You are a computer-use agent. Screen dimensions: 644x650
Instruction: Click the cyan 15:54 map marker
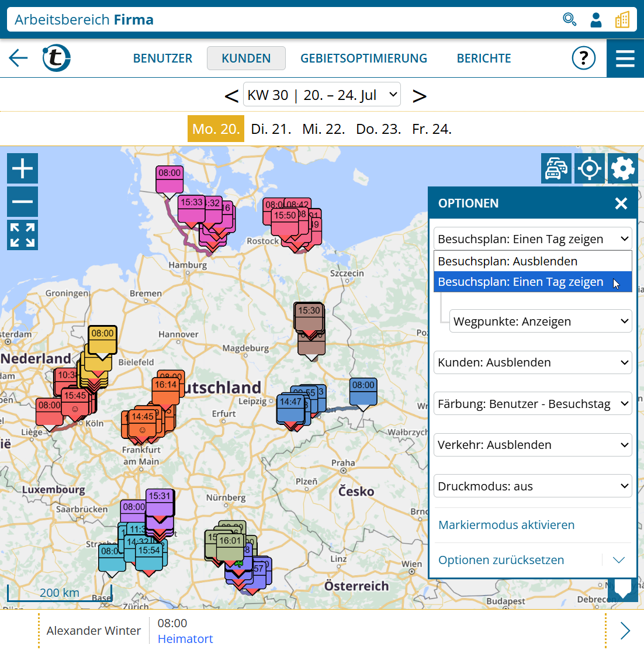149,556
